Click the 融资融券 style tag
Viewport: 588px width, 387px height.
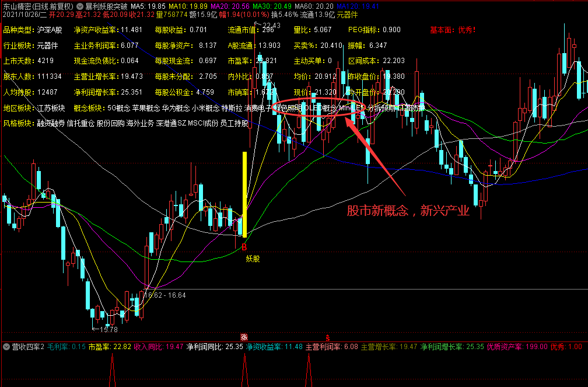(51, 123)
